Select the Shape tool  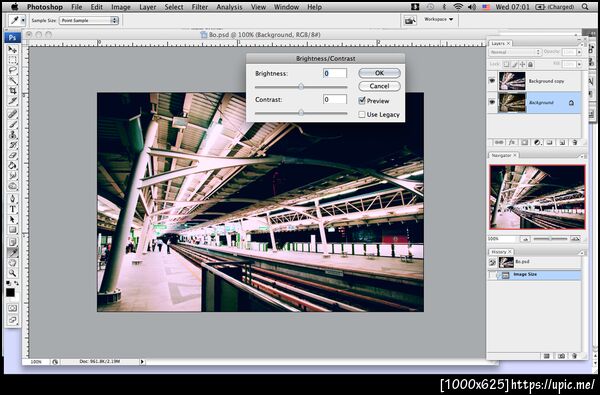[12, 230]
